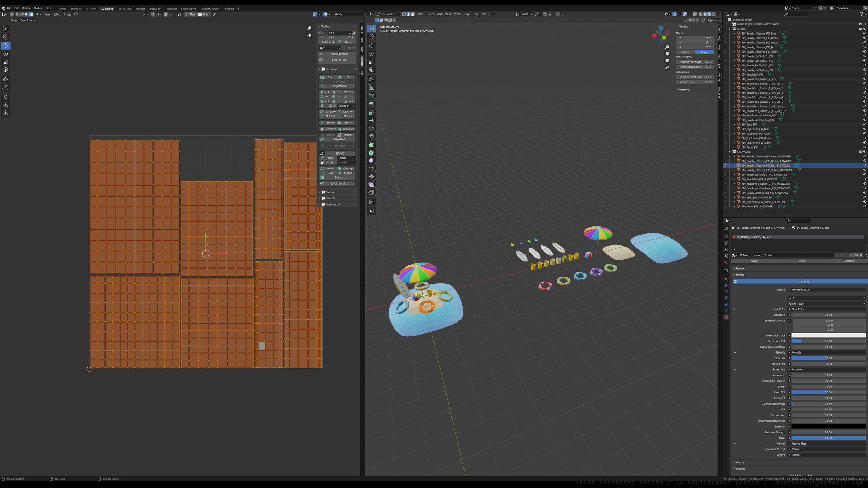Open the GGX distribution dropdown
Viewport: 868px width, 488px height.
(826, 298)
